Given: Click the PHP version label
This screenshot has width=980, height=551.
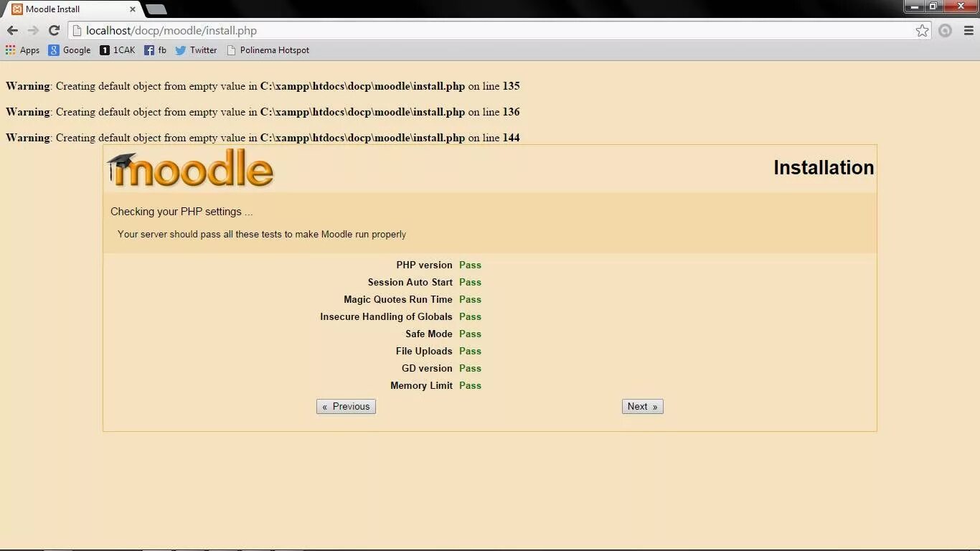Looking at the screenshot, I should pos(424,265).
